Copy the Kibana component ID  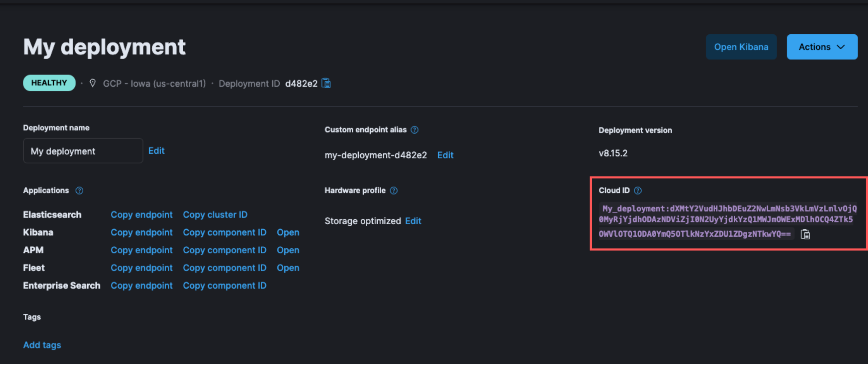[x=225, y=232]
